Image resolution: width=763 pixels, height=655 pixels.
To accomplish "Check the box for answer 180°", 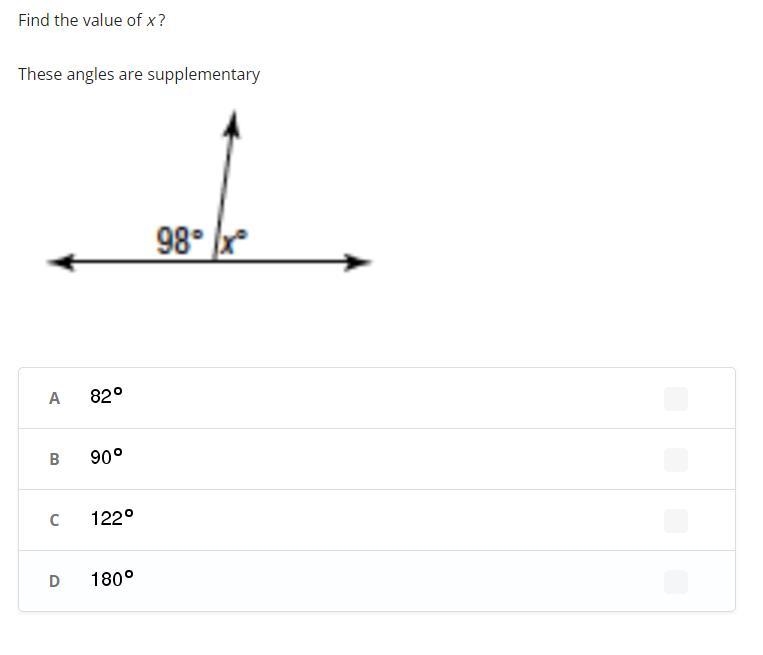I will click(675, 582).
